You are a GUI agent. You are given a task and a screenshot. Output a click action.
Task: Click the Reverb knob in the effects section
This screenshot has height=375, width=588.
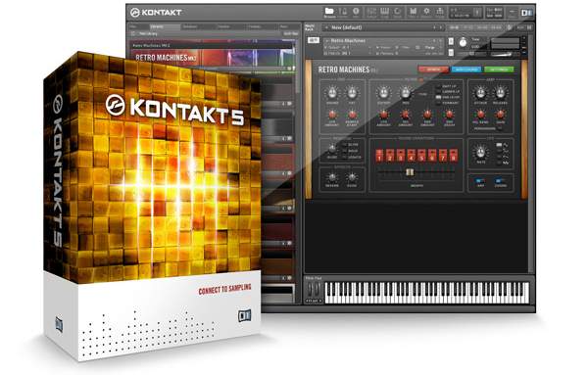pyautogui.click(x=332, y=177)
